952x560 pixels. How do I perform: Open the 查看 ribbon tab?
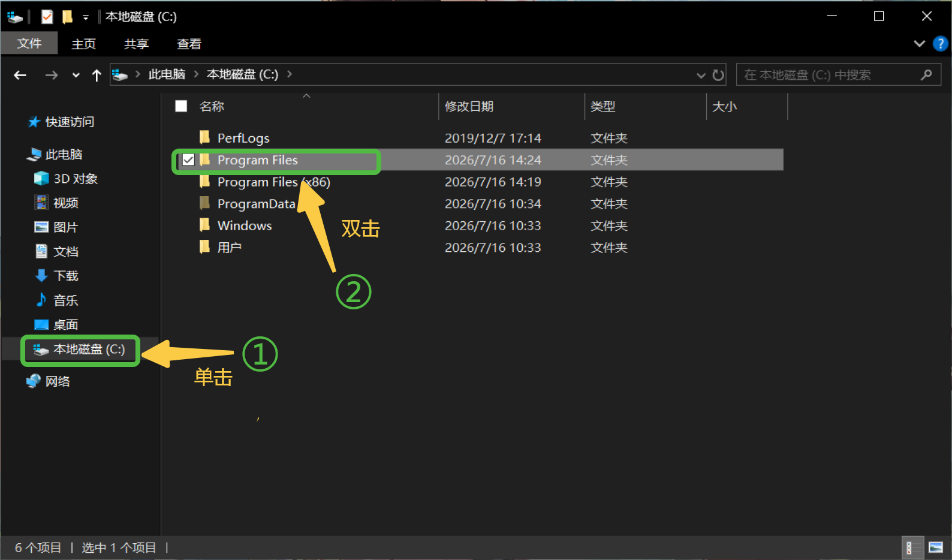tap(189, 44)
